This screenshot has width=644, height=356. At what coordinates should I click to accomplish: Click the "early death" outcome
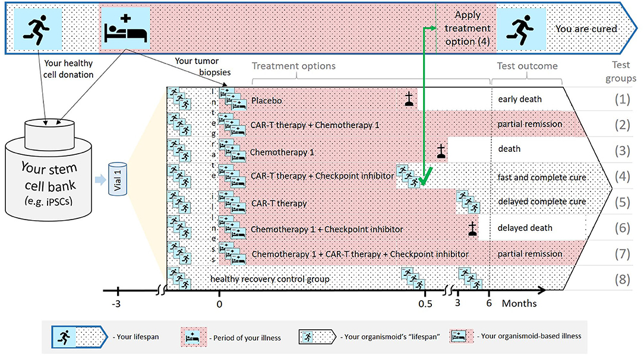pyautogui.click(x=520, y=99)
